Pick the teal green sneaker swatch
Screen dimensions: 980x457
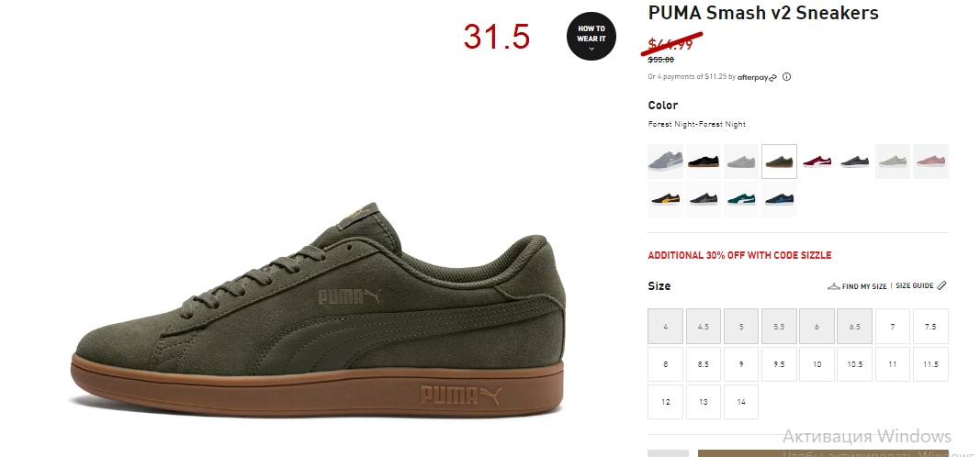coord(740,199)
